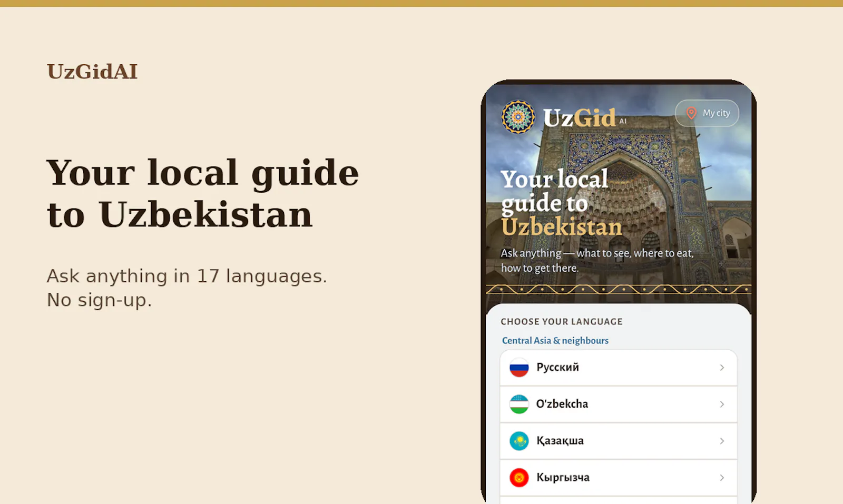Click the large 'Your local guide' page headline

click(x=203, y=173)
